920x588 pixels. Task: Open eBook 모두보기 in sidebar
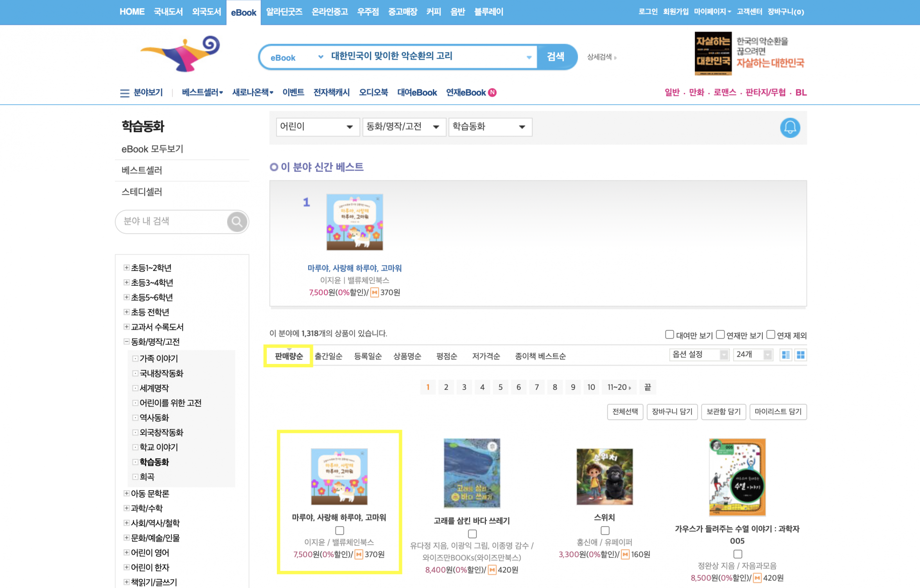(x=152, y=149)
